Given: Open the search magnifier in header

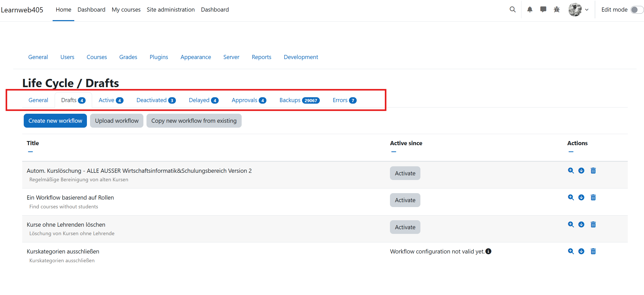Looking at the screenshot, I should 512,10.
